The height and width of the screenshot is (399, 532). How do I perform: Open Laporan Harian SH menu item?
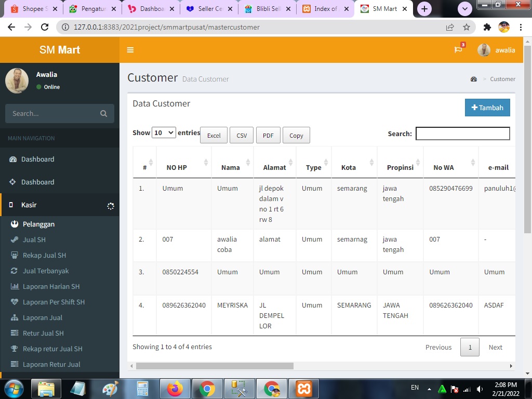[x=51, y=286]
